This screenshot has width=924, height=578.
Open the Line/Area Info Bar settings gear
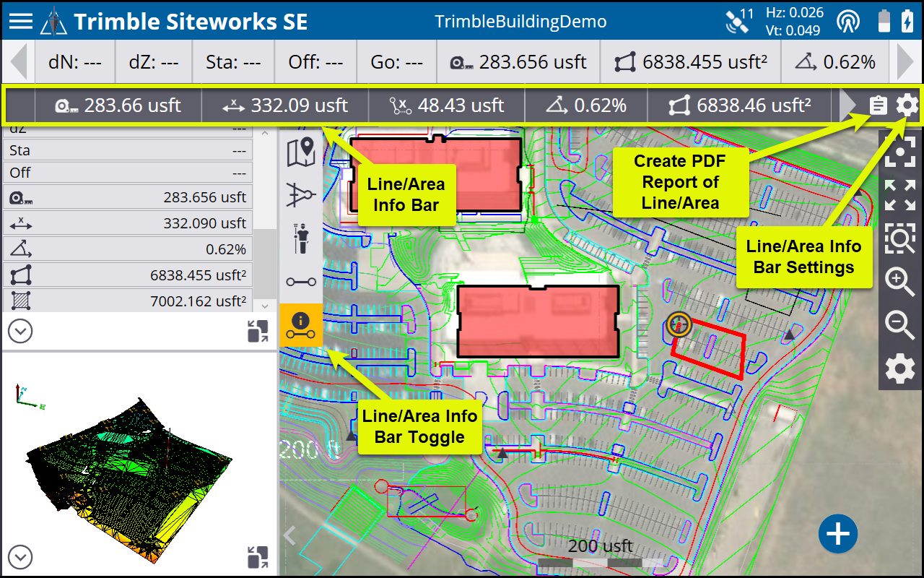click(x=907, y=105)
